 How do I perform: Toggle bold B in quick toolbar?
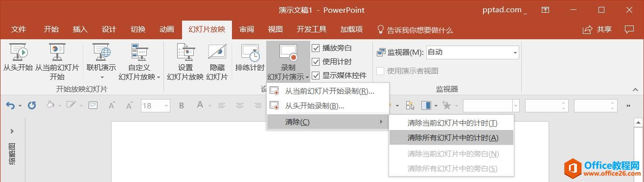(182, 105)
